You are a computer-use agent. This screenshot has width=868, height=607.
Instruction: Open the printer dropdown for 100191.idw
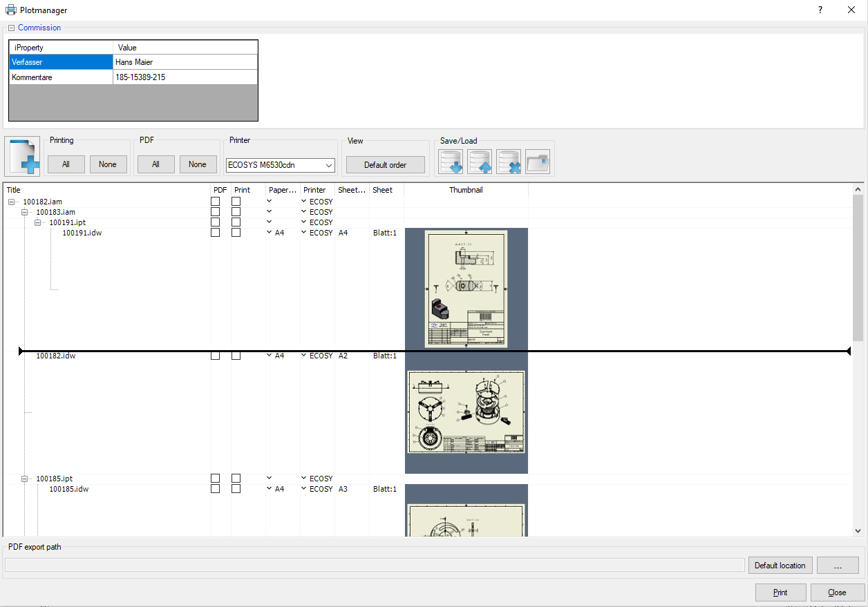(303, 233)
